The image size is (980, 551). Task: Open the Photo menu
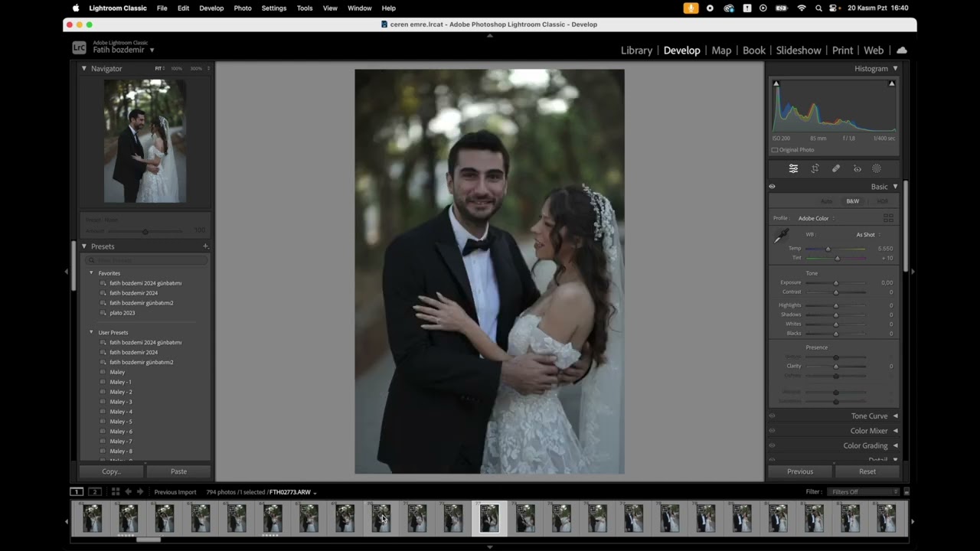(243, 8)
